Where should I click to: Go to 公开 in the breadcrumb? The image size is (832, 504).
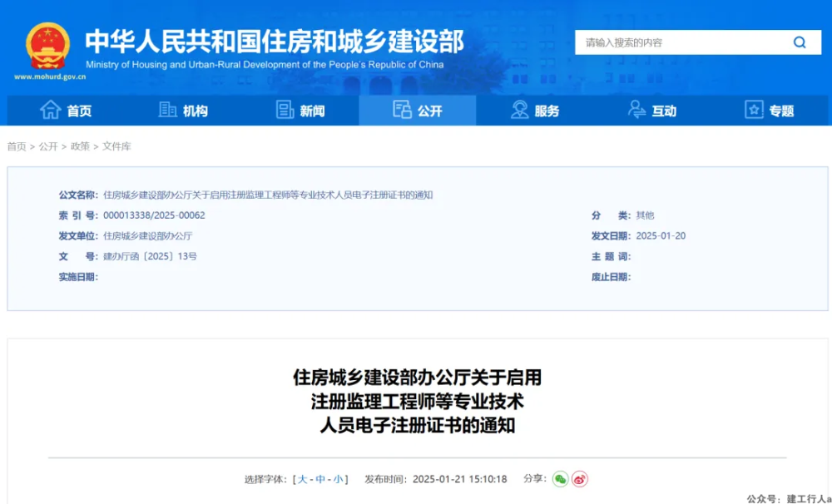[x=48, y=146]
